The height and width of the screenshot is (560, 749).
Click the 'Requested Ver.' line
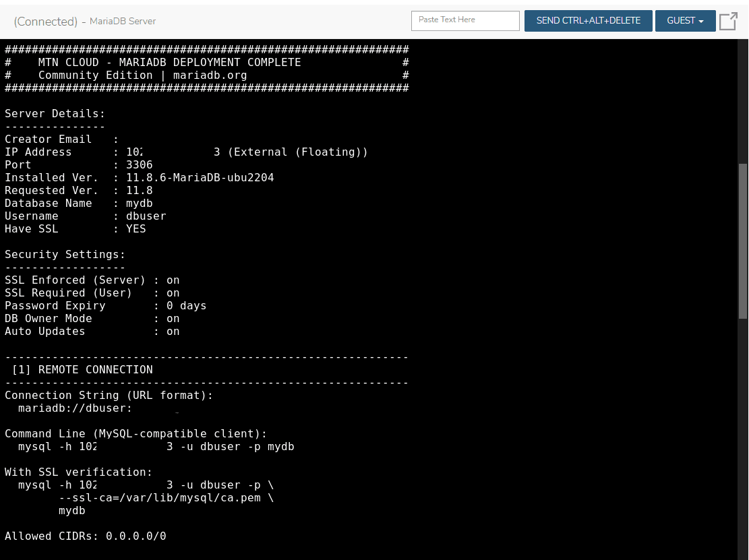coord(79,191)
